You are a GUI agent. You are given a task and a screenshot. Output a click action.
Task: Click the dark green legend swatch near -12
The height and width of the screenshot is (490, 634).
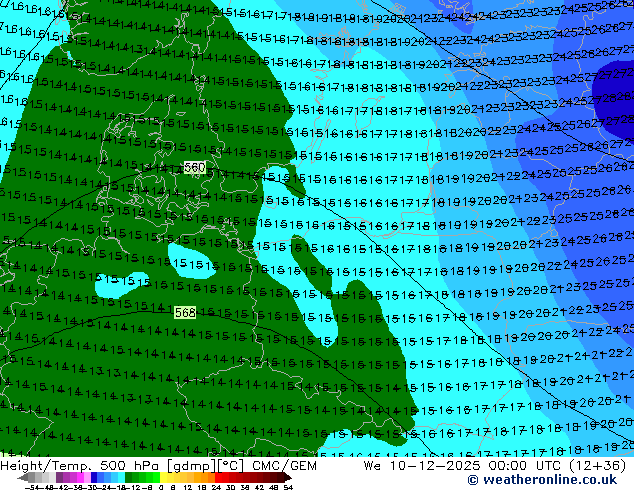129,477
